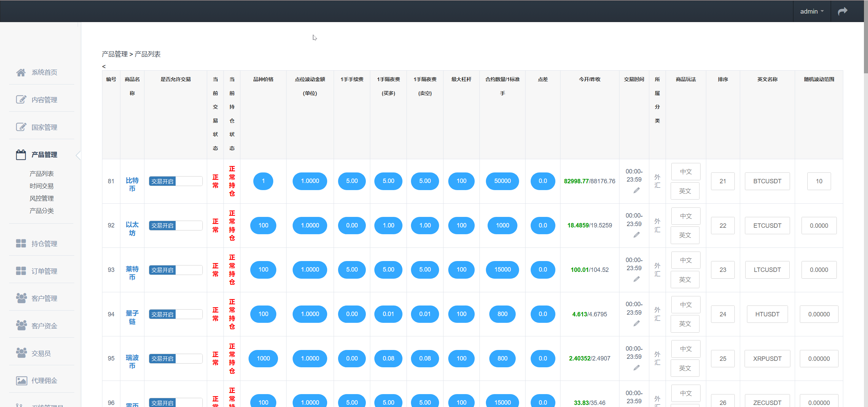Click the blue 50000 contract quantity badge
Image resolution: width=868 pixels, height=407 pixels.
(x=502, y=181)
